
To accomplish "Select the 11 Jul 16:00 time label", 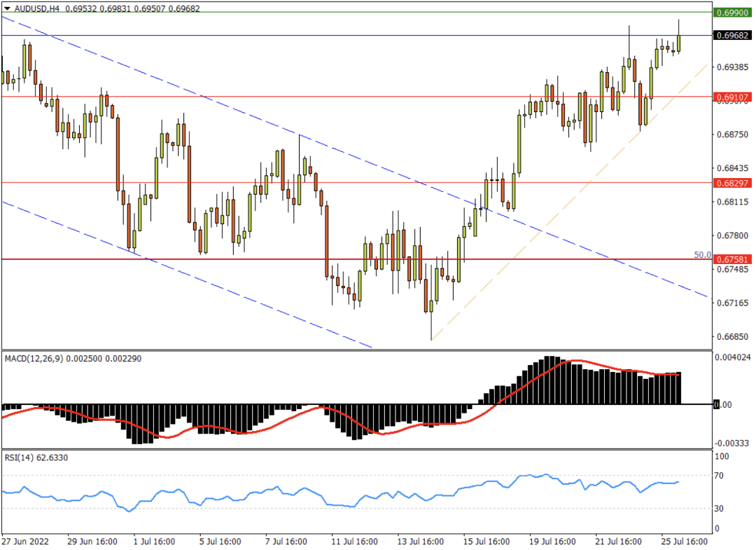I will 354,541.
